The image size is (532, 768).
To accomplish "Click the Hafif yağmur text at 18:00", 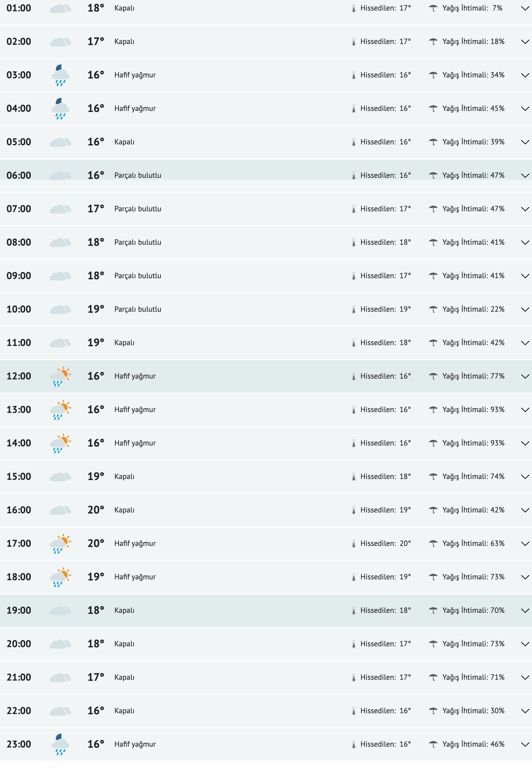I will pos(135,577).
